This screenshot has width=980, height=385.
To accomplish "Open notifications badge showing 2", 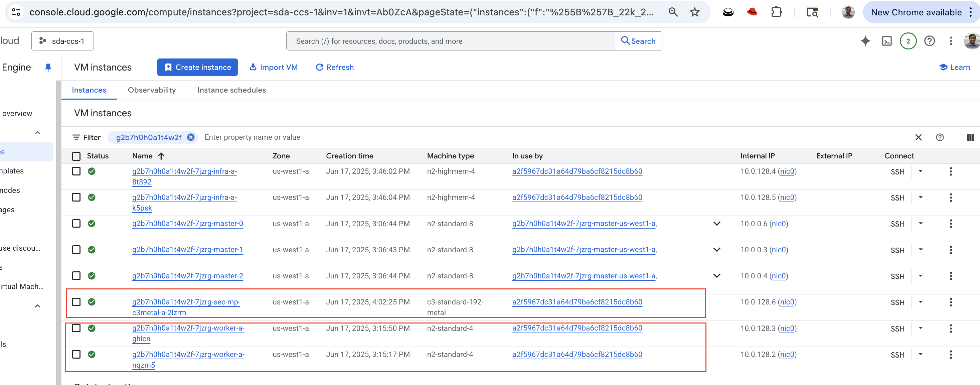I will 908,41.
